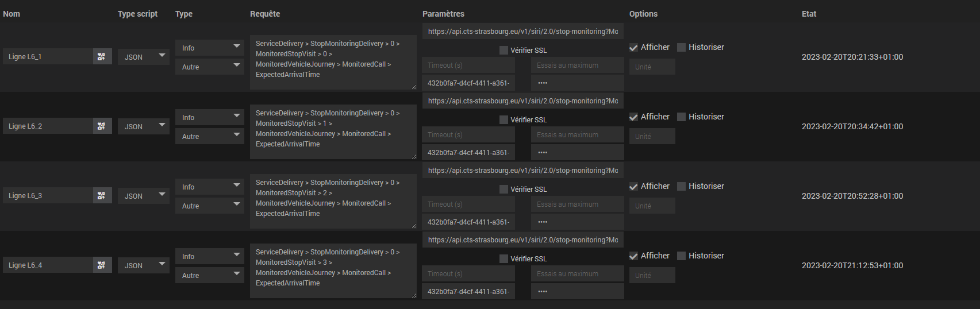The width and height of the screenshot is (980, 309).
Task: Open the JSON type script dropdown for Ligne L6_1
Action: pyautogui.click(x=143, y=57)
